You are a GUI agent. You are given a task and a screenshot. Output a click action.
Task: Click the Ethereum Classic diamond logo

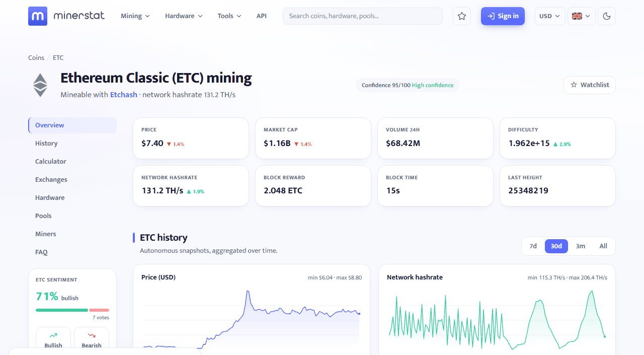click(x=40, y=85)
